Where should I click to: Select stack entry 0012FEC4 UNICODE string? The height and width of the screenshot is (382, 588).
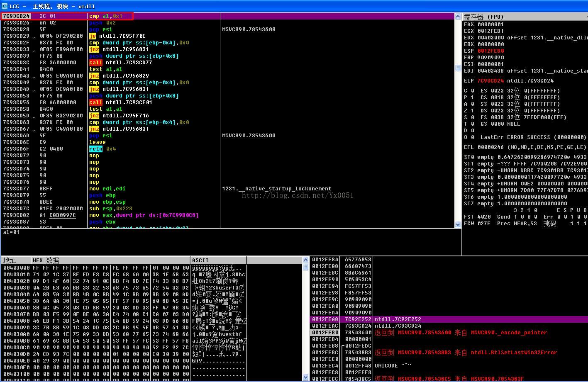449,366
